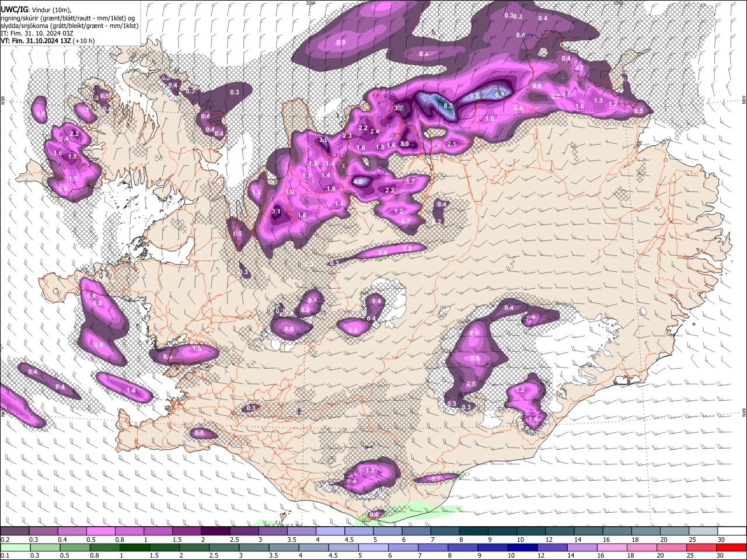Click the 2.1 snowfall value on the map
The image size is (747, 560).
pyautogui.click(x=452, y=144)
